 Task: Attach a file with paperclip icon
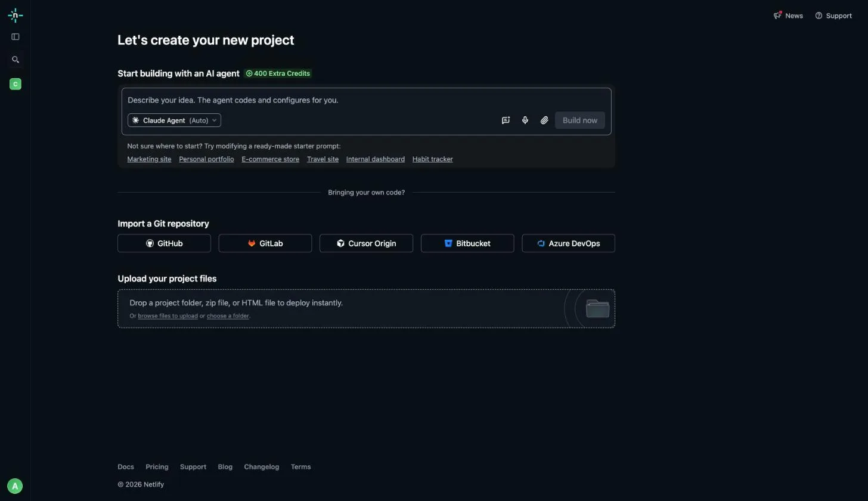tap(544, 120)
